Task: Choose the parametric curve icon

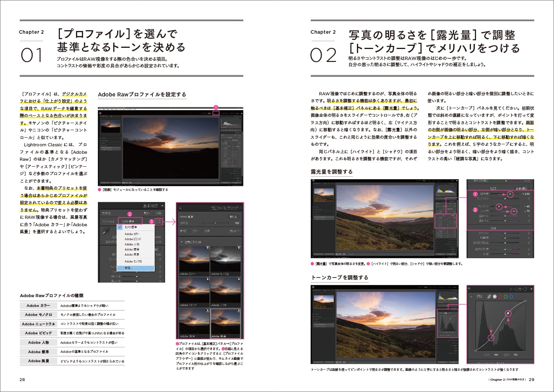Action: (x=489, y=297)
